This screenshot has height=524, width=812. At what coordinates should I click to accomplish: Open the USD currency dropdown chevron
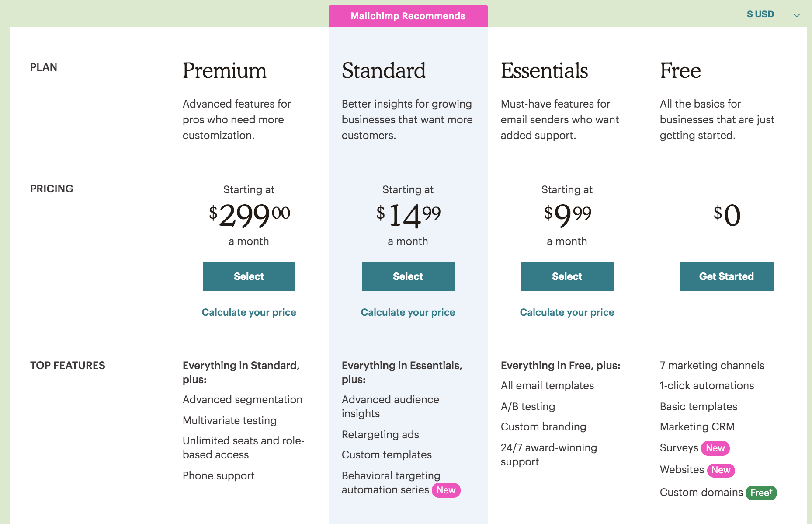pos(797,15)
